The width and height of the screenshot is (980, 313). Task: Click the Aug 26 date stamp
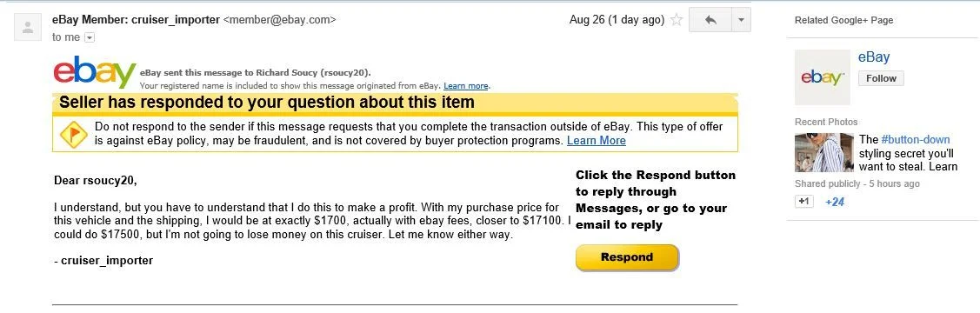pyautogui.click(x=617, y=20)
